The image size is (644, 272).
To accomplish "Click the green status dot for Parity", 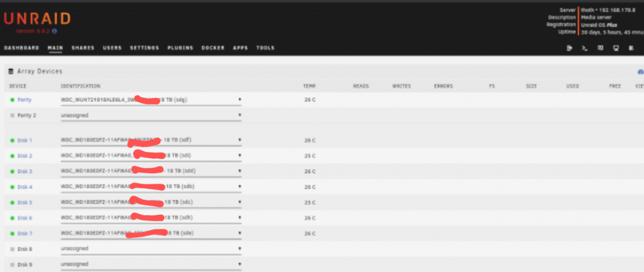I will 12,100.
